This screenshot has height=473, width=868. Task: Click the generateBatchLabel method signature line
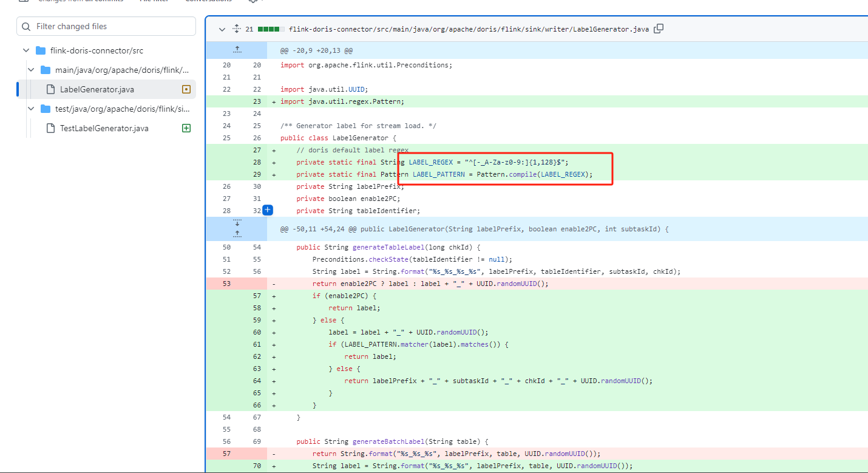[392, 441]
